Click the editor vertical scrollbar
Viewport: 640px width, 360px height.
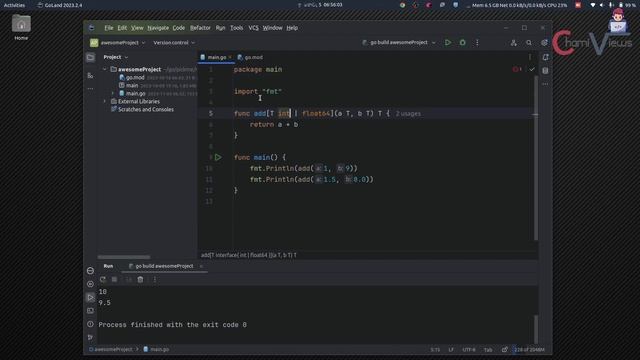tap(536, 158)
